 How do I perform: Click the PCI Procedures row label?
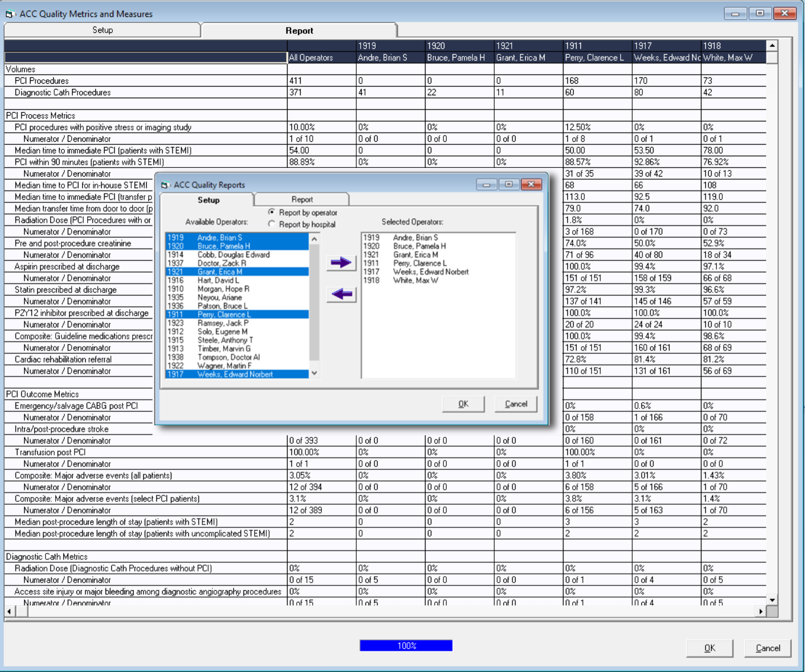coord(42,81)
